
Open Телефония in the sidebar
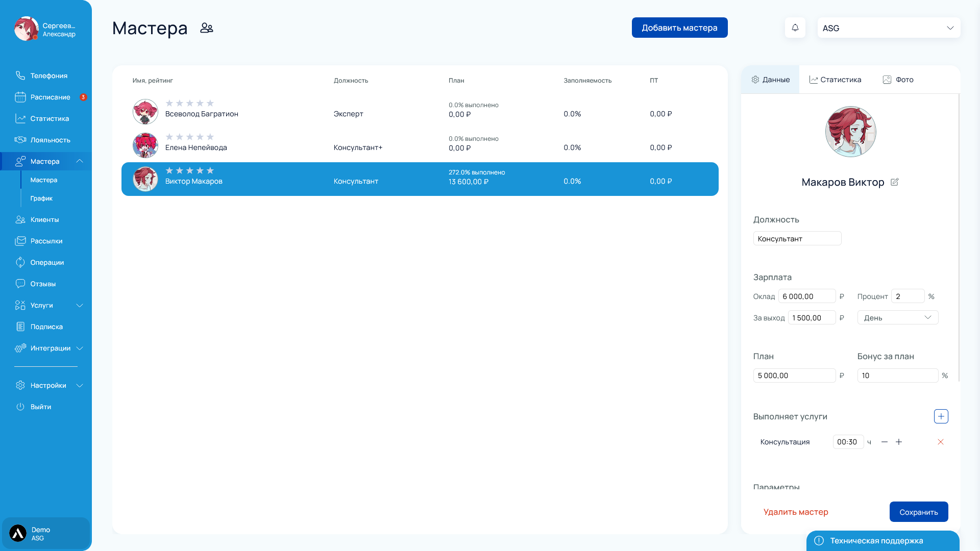tap(48, 76)
